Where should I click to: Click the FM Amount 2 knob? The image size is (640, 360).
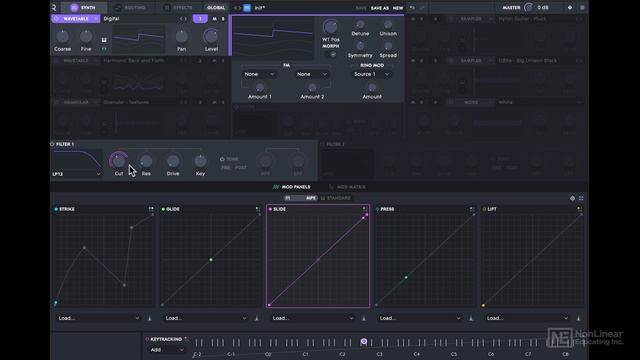click(312, 87)
